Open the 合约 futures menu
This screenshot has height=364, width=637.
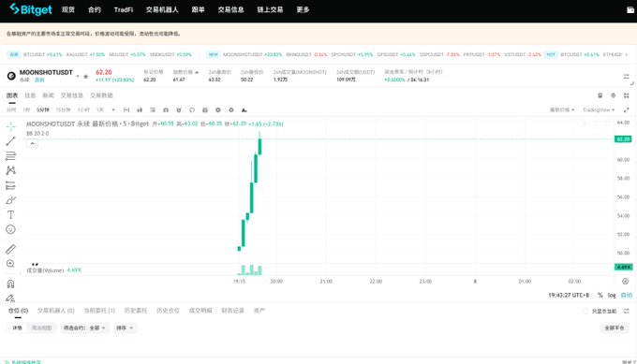click(x=95, y=9)
